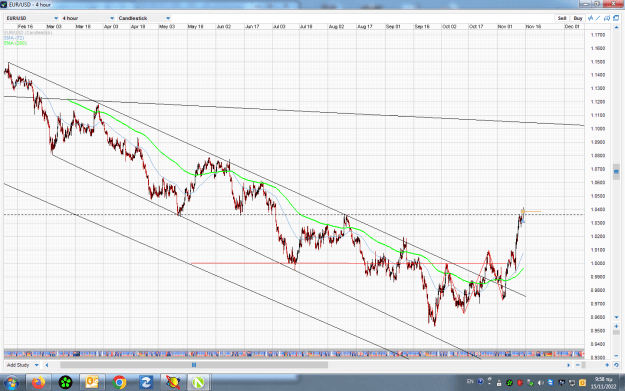Click the orange price alert marker
The width and height of the screenshot is (625, 391).
pyautogui.click(x=523, y=211)
